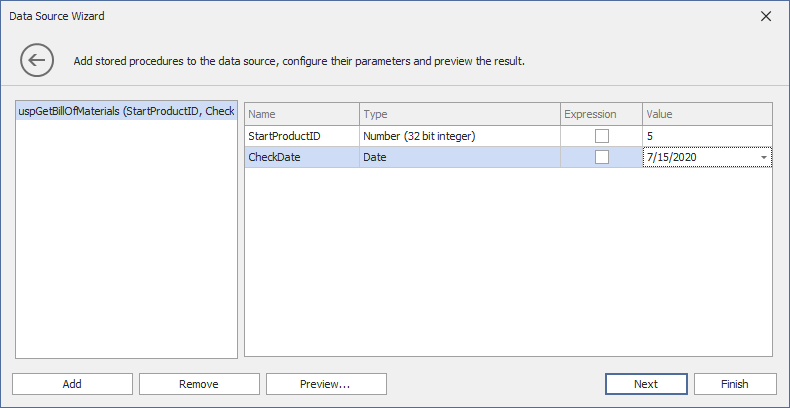Click the Add button
Screen dimensions: 790x408
(x=72, y=384)
